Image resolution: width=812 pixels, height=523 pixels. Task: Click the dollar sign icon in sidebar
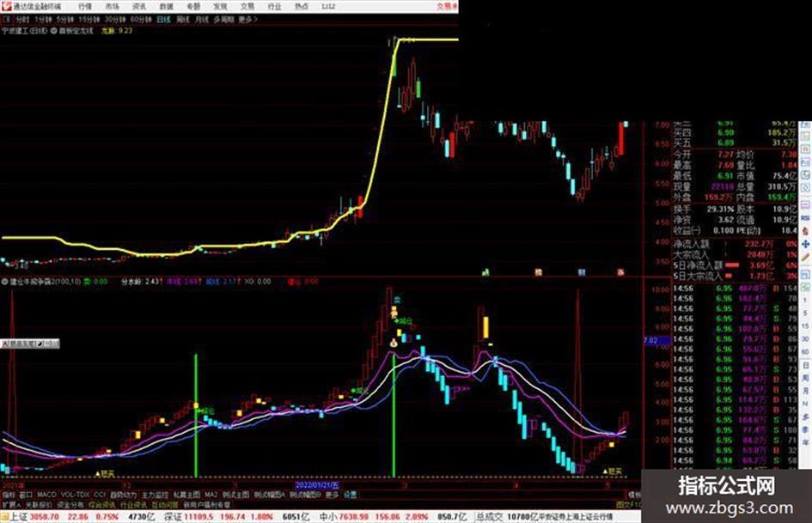(x=806, y=231)
